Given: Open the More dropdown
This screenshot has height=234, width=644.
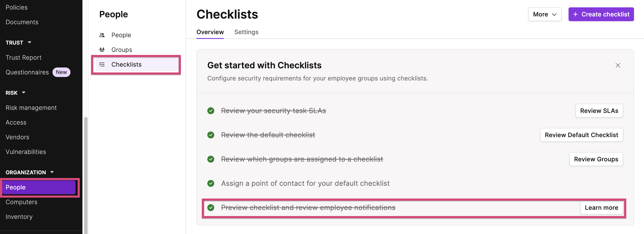Looking at the screenshot, I should 544,14.
